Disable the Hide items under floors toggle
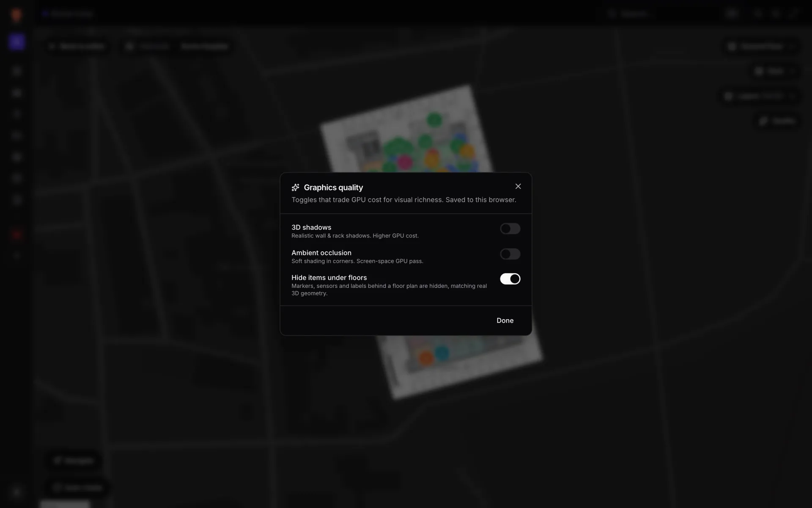 click(x=510, y=279)
